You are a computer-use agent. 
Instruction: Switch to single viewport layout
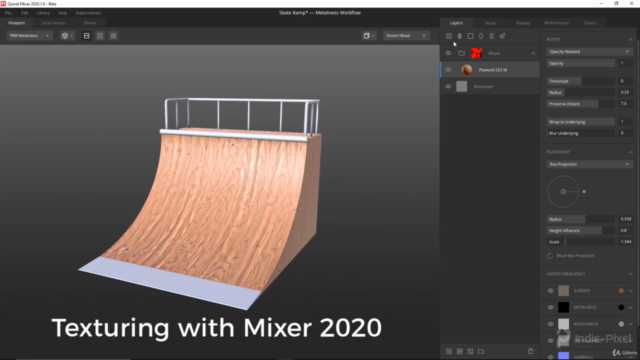[x=87, y=36]
